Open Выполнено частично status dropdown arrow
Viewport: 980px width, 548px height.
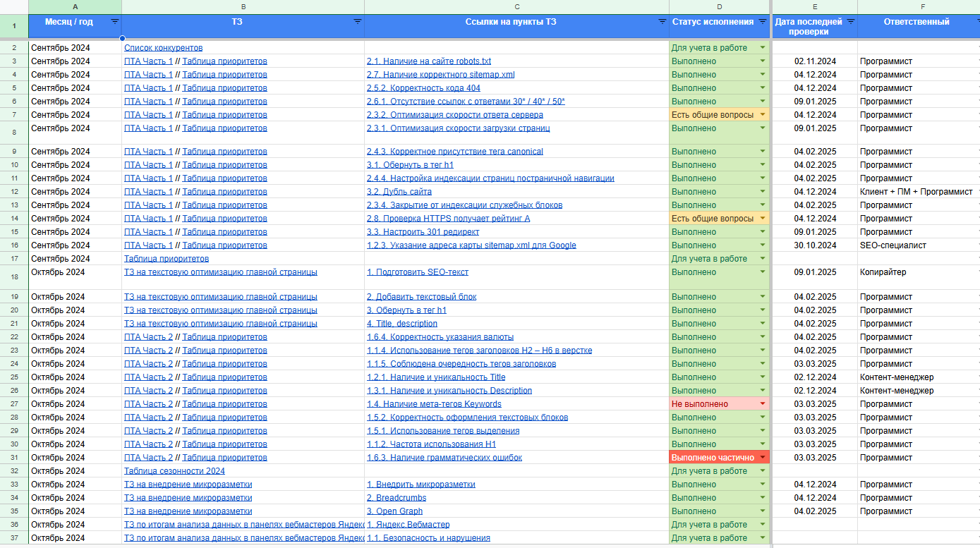pos(762,458)
